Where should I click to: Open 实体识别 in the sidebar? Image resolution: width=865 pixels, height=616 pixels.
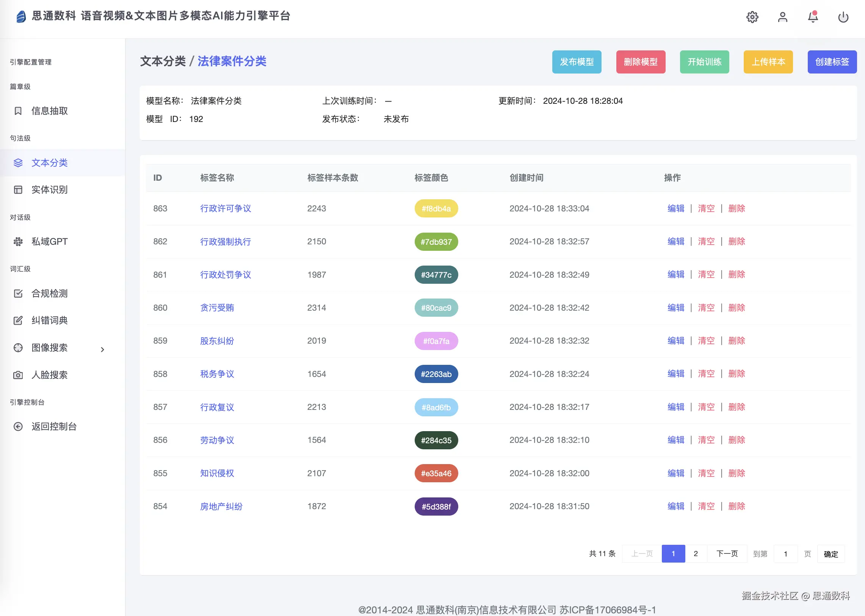(49, 190)
